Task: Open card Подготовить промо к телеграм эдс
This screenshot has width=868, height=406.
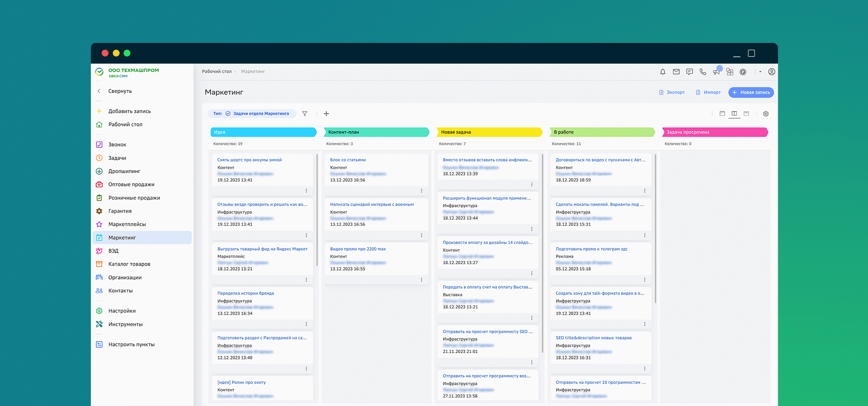Action: (x=591, y=249)
